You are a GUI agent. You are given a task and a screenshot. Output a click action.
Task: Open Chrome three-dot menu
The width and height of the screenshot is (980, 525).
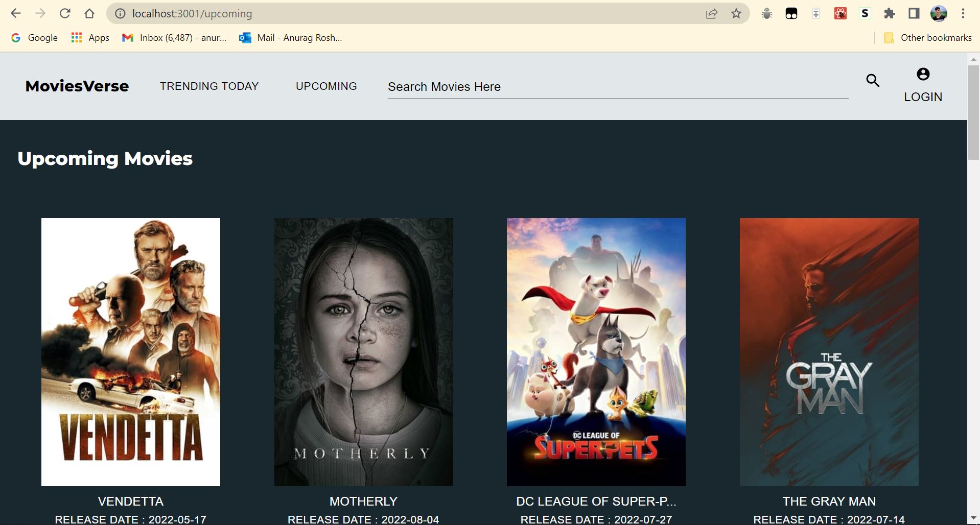pyautogui.click(x=963, y=14)
